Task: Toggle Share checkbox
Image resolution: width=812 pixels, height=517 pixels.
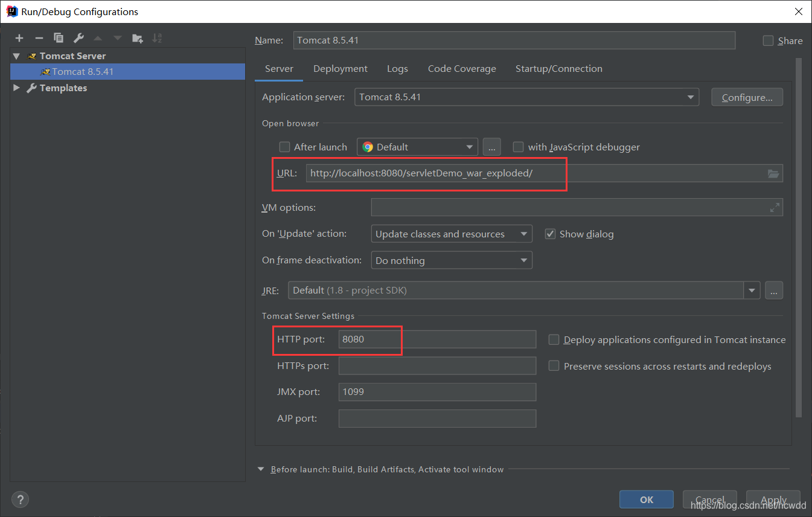Action: click(x=768, y=40)
